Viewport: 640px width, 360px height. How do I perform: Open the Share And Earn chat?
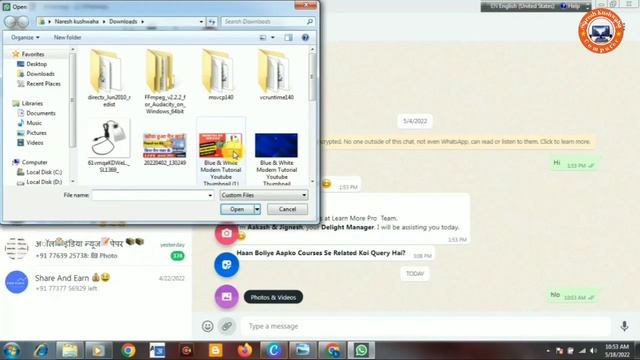point(96,282)
